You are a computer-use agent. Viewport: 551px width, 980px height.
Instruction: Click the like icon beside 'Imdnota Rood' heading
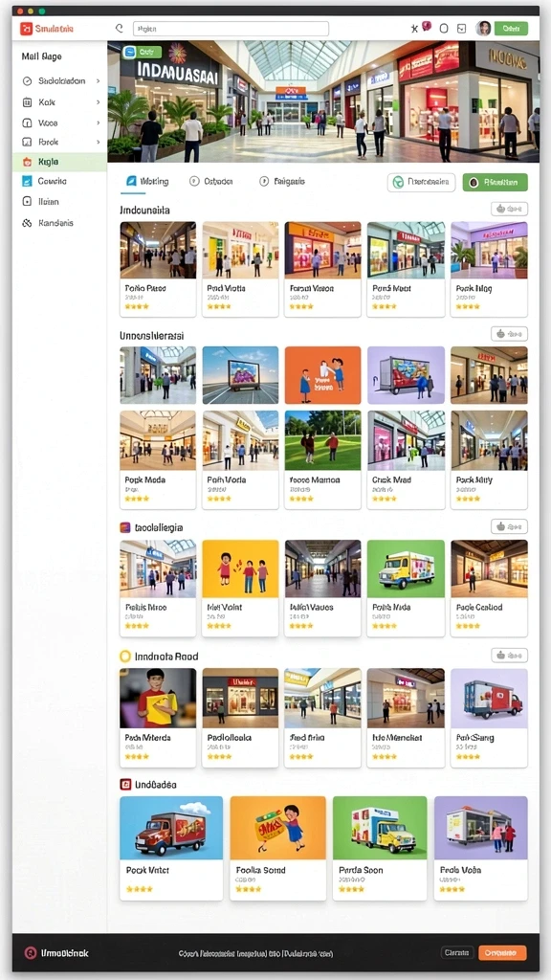[x=501, y=655]
